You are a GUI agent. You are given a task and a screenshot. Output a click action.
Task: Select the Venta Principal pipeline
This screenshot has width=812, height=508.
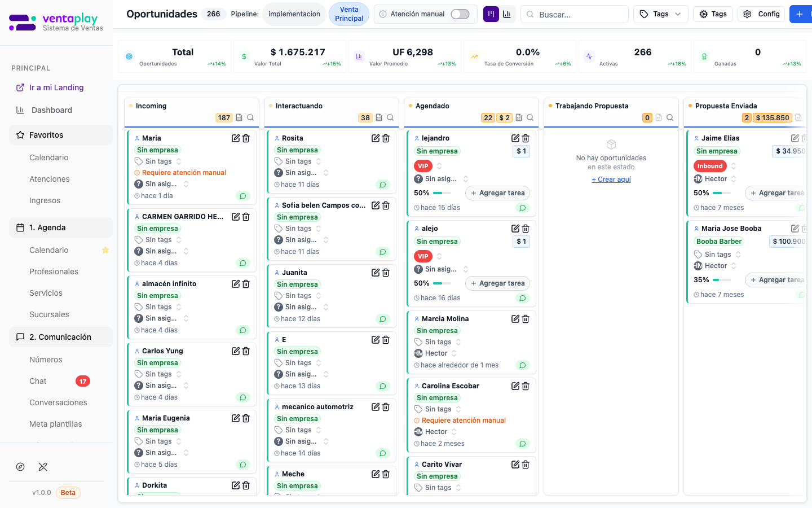click(x=348, y=14)
